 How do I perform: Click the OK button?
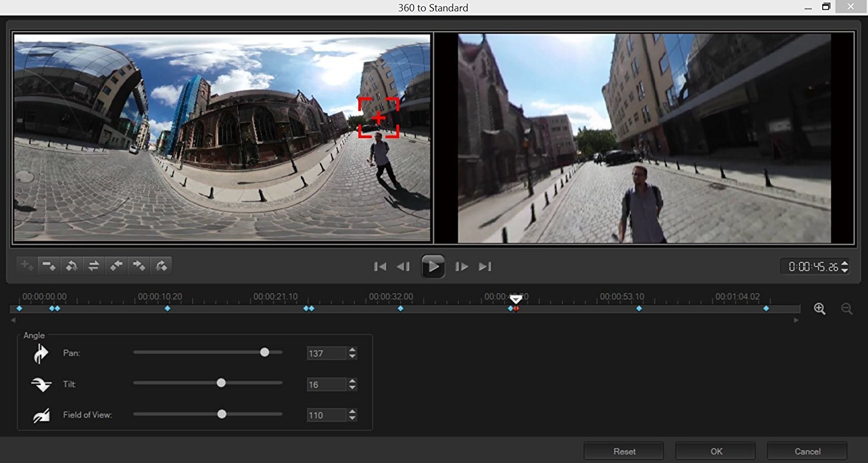pyautogui.click(x=715, y=451)
